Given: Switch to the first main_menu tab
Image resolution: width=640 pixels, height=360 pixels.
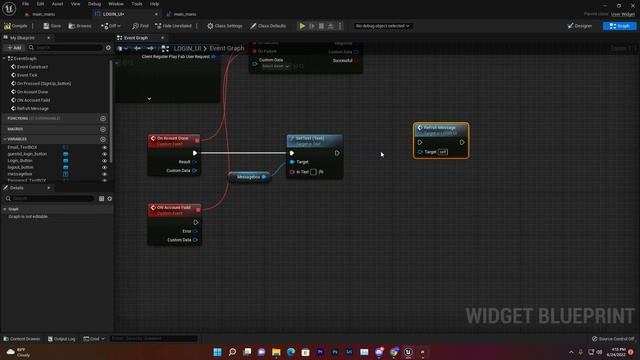Looking at the screenshot, I should (x=44, y=14).
